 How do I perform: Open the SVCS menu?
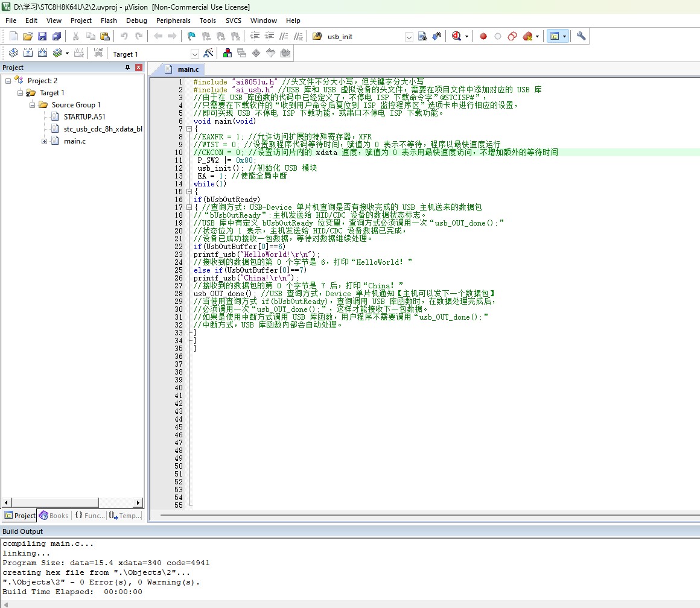[x=234, y=21]
